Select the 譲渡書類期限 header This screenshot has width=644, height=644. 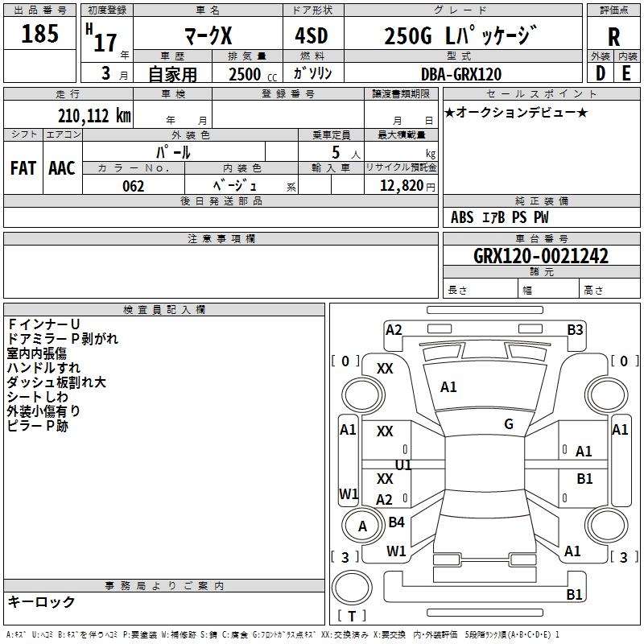pos(401,93)
